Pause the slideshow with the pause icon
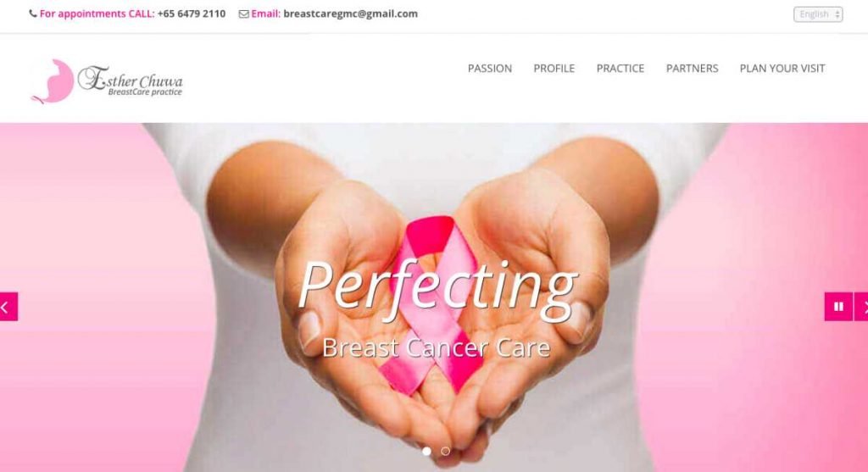The width and height of the screenshot is (868, 472). [838, 307]
